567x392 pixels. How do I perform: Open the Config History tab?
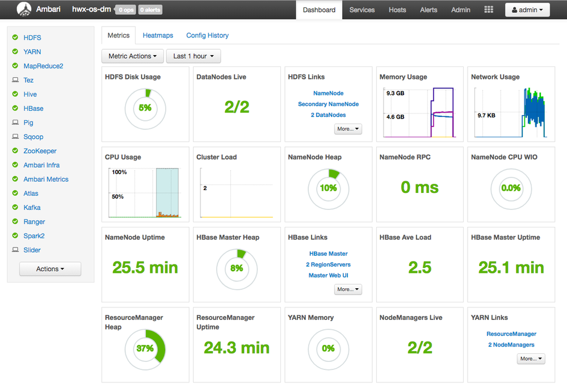coord(207,35)
